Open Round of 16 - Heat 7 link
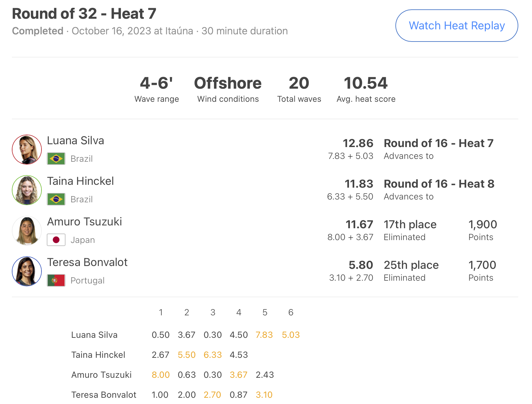 click(438, 143)
